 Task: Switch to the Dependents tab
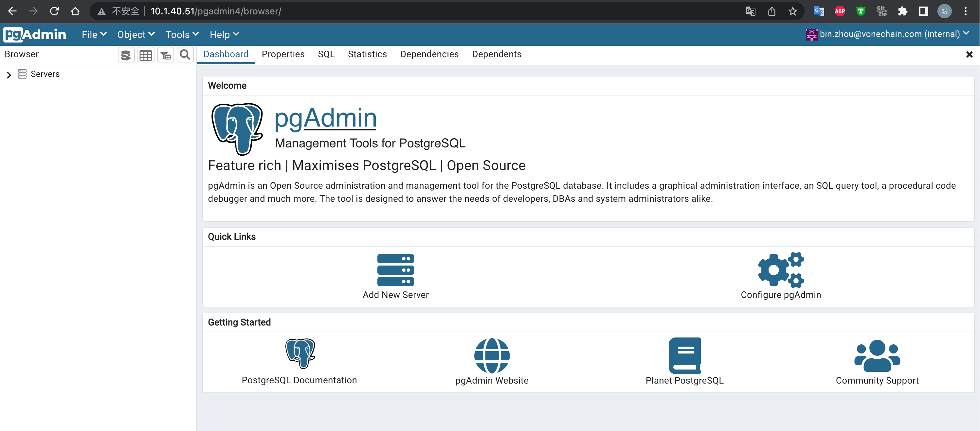tap(497, 54)
